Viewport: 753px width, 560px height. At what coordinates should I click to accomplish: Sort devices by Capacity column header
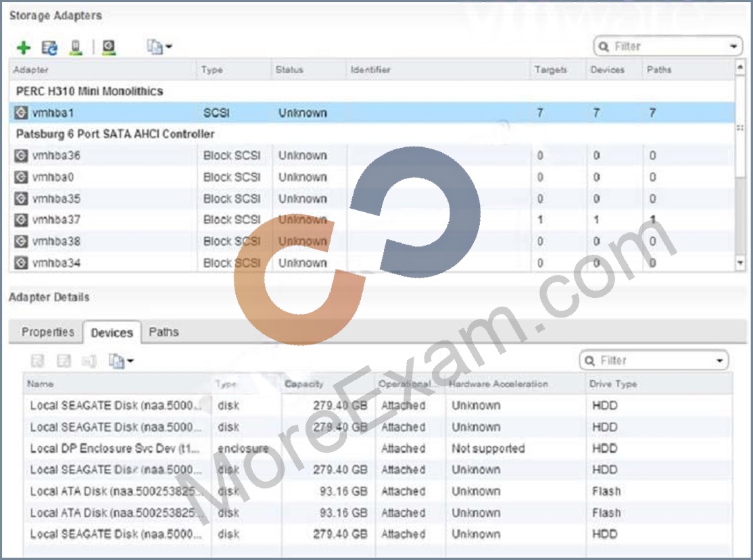(x=304, y=384)
